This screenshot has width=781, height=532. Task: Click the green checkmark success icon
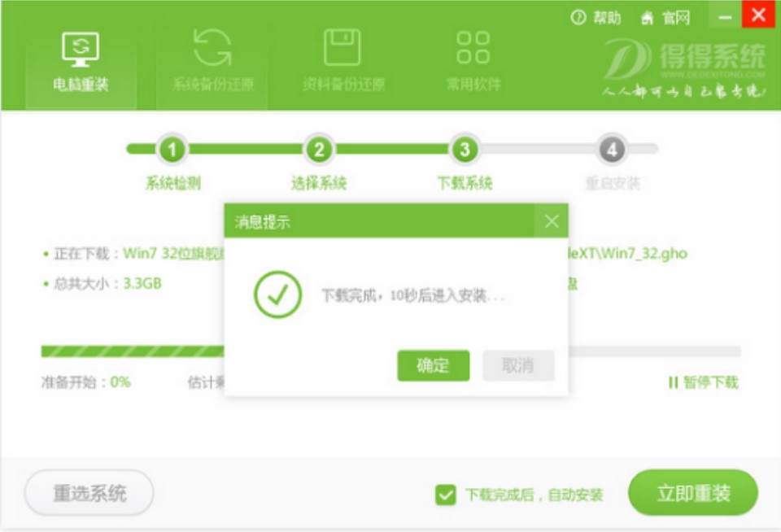coord(277,294)
